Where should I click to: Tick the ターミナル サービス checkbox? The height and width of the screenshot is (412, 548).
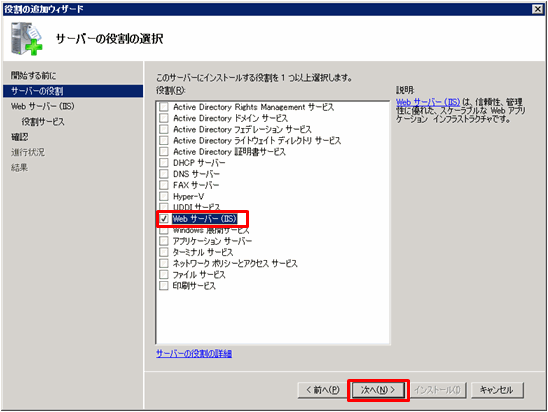click(164, 252)
